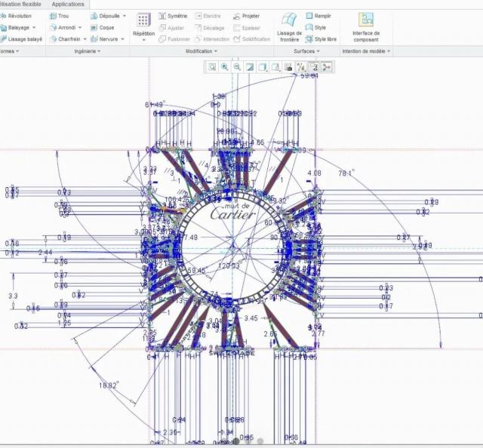
Task: Click the greyed Intersection button
Action: pyautogui.click(x=212, y=39)
